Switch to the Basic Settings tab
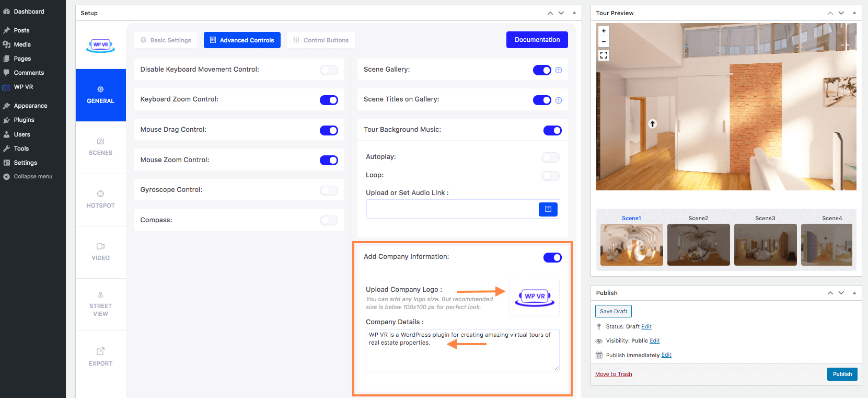 pos(166,40)
